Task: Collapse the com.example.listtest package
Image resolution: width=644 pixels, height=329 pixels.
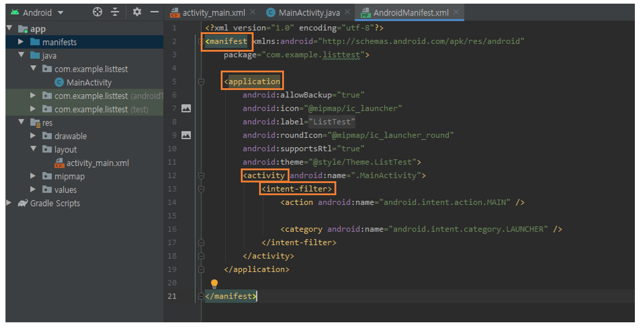Action: 33,68
